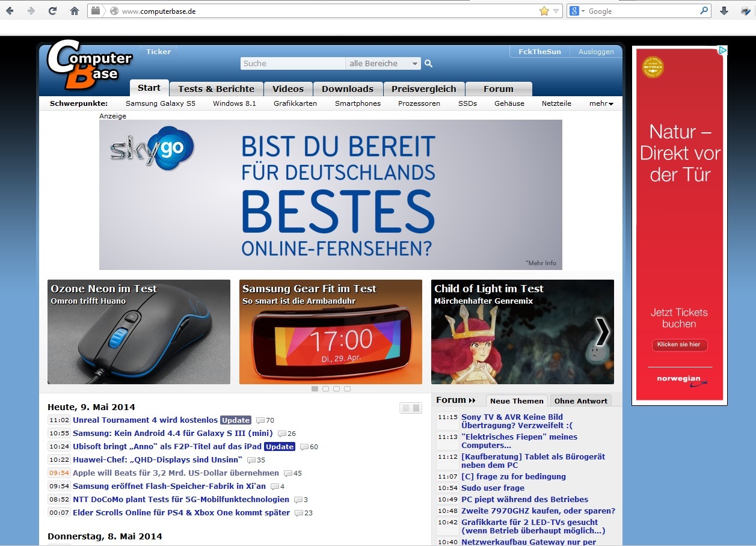
Task: Open Samsung Gear Fit im Test teaser
Action: (x=331, y=332)
